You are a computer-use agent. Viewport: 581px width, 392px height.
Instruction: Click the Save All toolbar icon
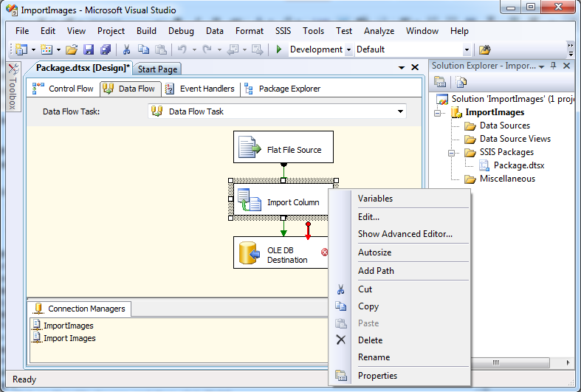point(106,49)
